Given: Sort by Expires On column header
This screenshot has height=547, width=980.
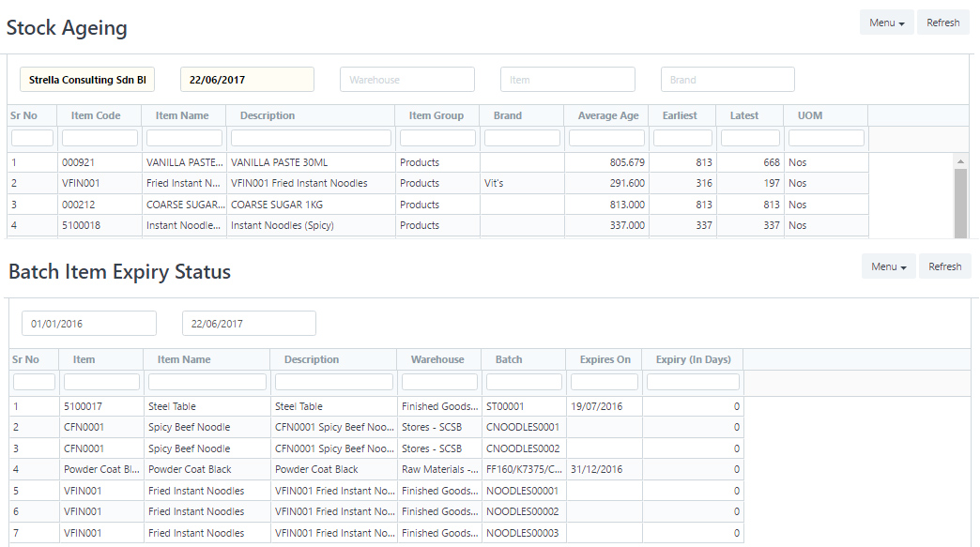Looking at the screenshot, I should [x=605, y=359].
